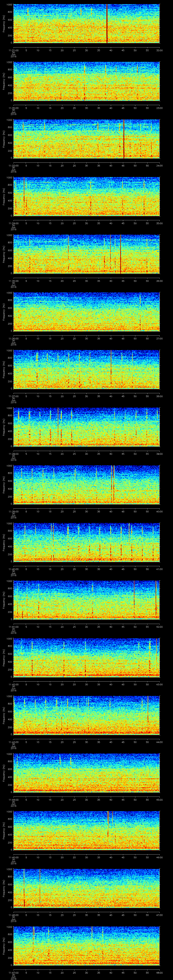Click the '34:00' end time label

[159, 165]
